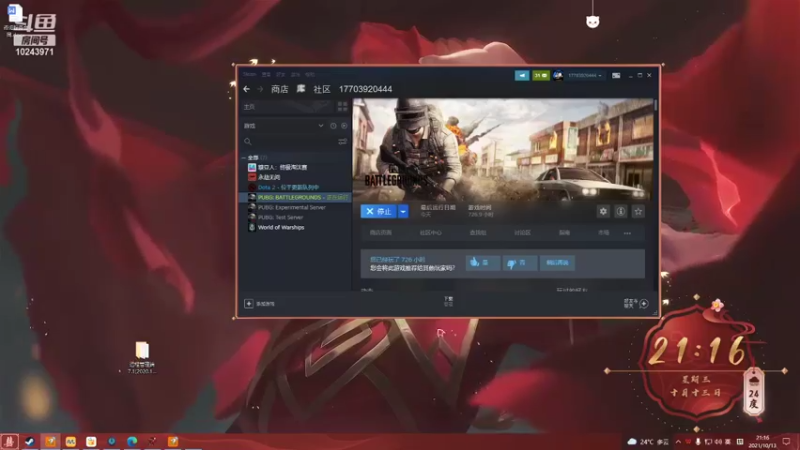
Task: Open advanced filter options icon
Action: [342, 141]
